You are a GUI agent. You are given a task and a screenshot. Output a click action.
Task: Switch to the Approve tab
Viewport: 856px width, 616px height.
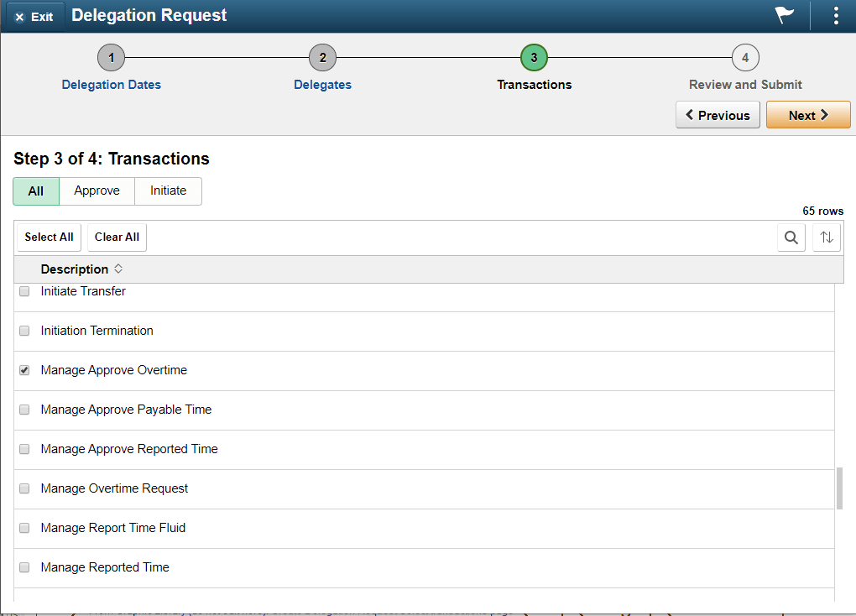click(x=97, y=191)
